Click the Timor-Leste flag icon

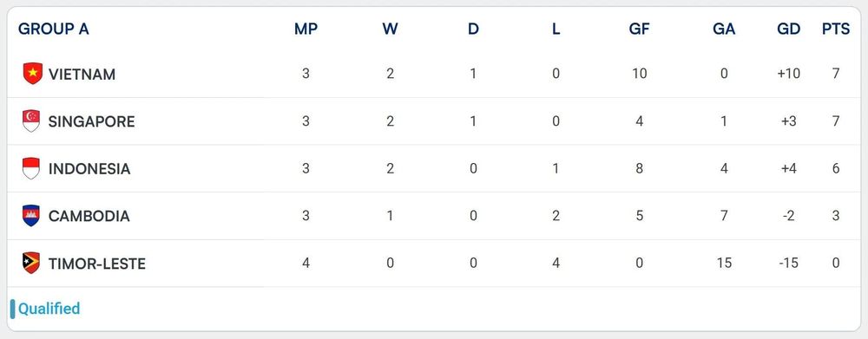(31, 264)
